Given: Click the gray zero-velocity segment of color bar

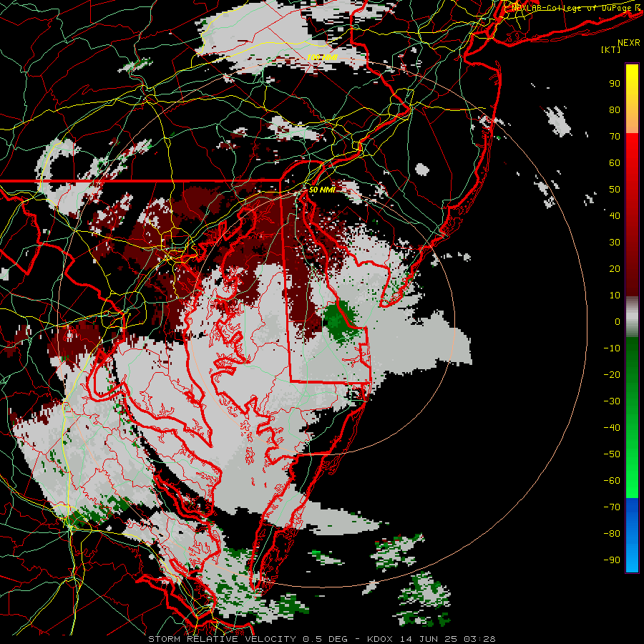Looking at the screenshot, I should click(632, 317).
